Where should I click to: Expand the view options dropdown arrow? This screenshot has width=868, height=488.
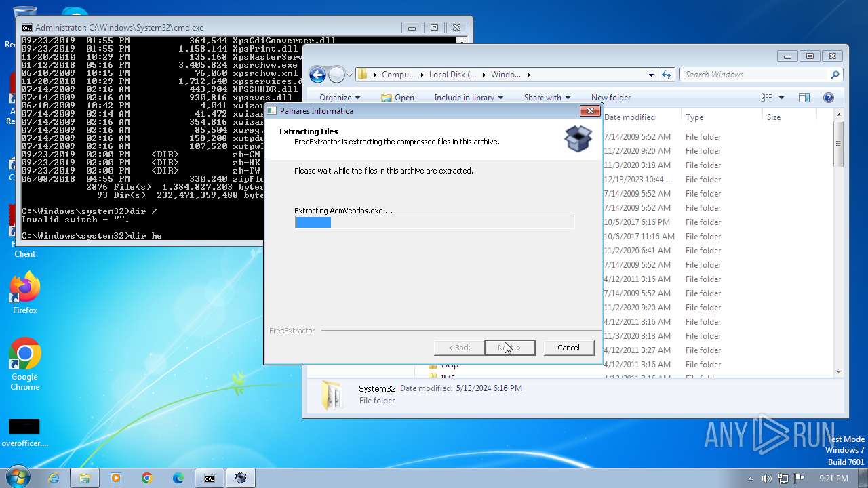point(781,98)
